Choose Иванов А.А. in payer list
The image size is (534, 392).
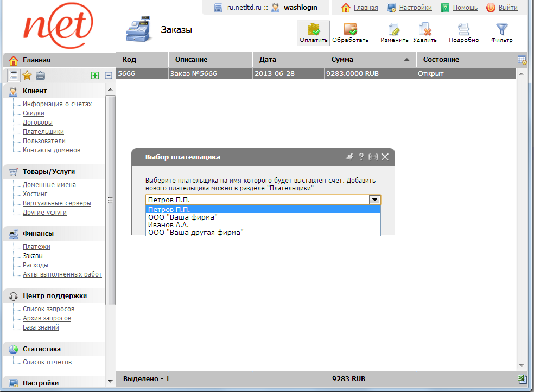point(168,224)
